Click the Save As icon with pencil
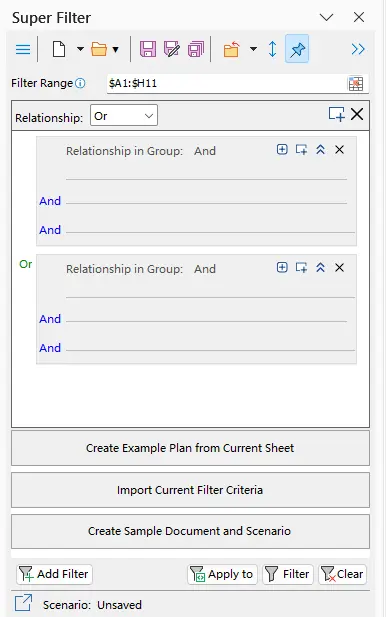The height and width of the screenshot is (617, 386). [172, 49]
